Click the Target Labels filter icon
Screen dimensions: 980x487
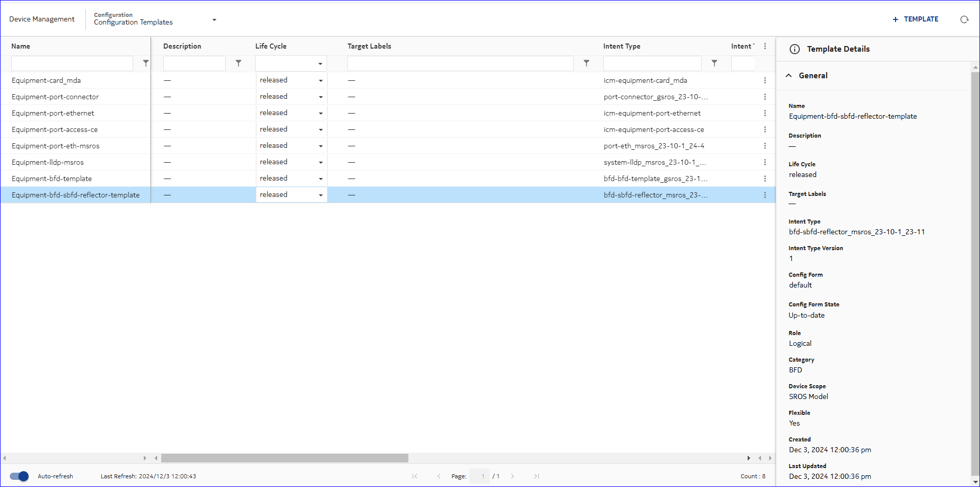tap(586, 63)
